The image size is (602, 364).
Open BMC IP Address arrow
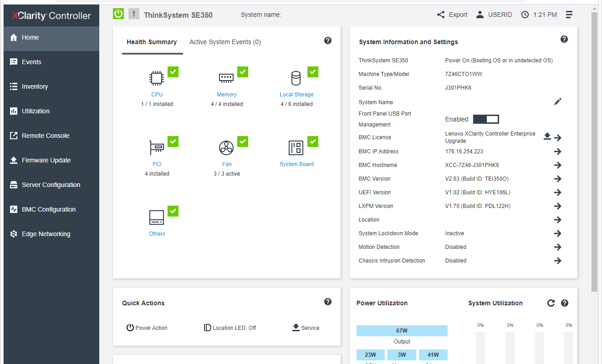(x=558, y=152)
